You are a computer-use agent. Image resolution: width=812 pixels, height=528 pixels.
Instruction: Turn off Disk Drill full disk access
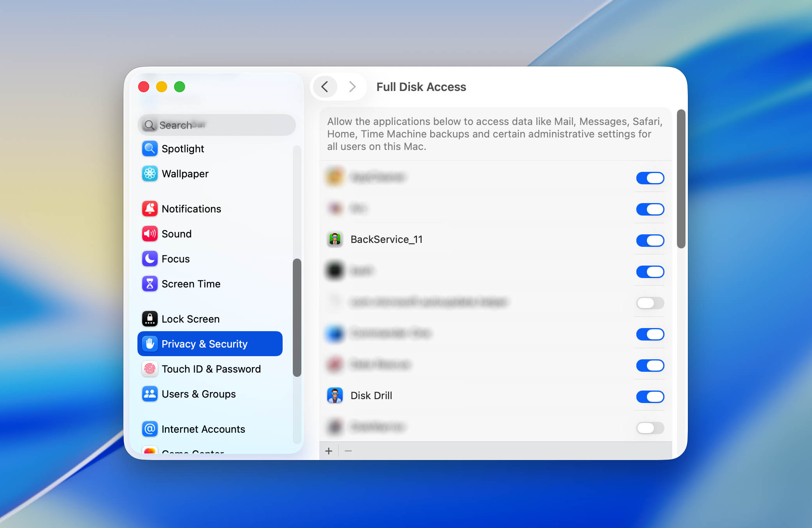[x=650, y=397]
